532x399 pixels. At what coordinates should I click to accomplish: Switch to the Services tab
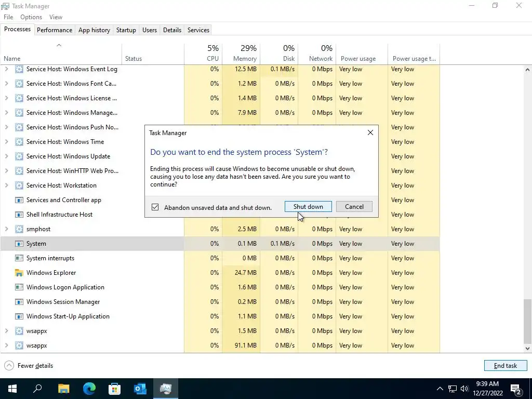tap(198, 30)
